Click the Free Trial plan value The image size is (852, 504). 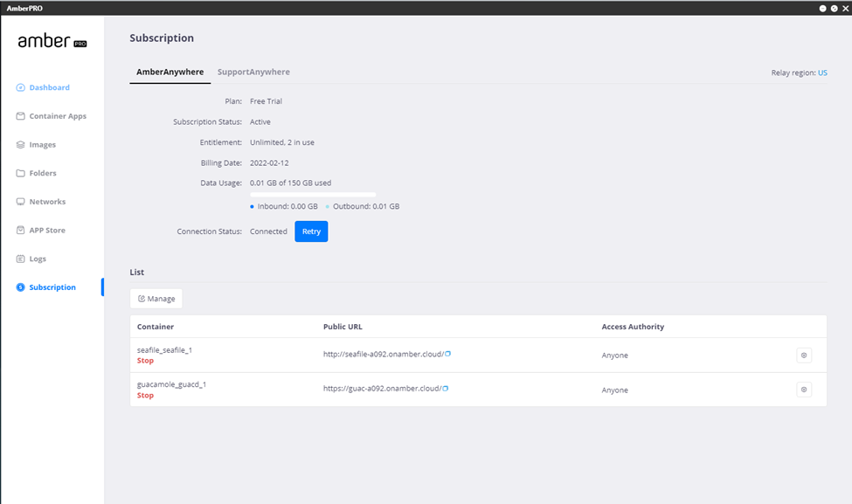click(x=266, y=101)
